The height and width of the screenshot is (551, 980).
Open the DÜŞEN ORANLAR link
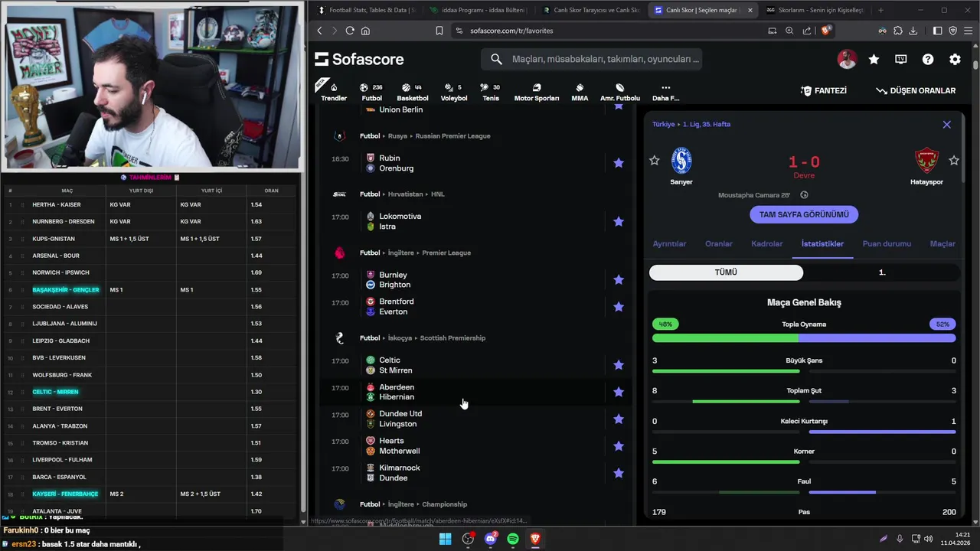point(916,90)
